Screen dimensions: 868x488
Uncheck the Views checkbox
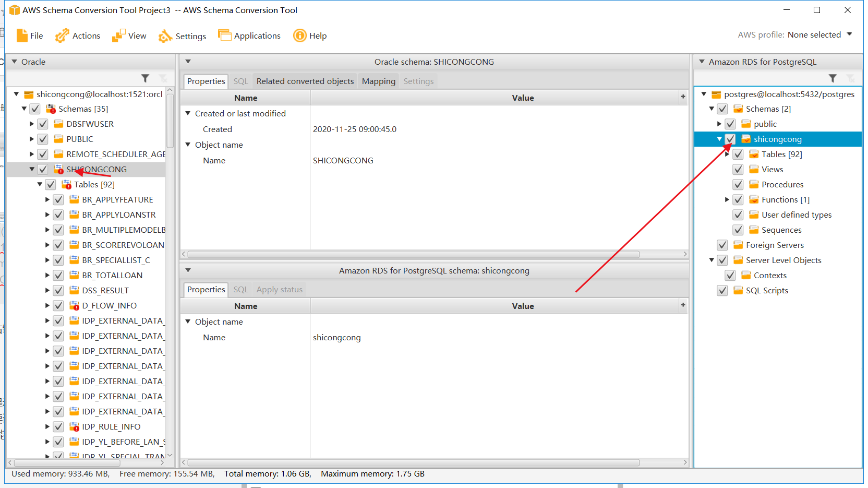[738, 170]
